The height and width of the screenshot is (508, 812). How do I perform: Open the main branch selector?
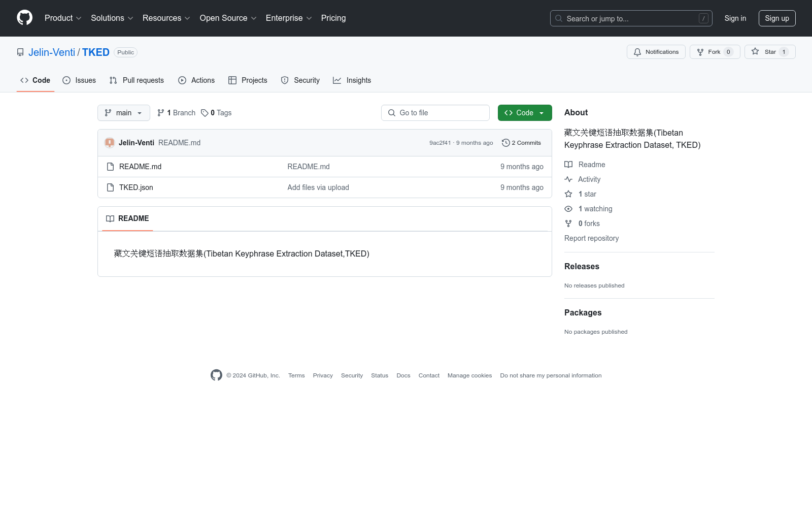pos(124,113)
